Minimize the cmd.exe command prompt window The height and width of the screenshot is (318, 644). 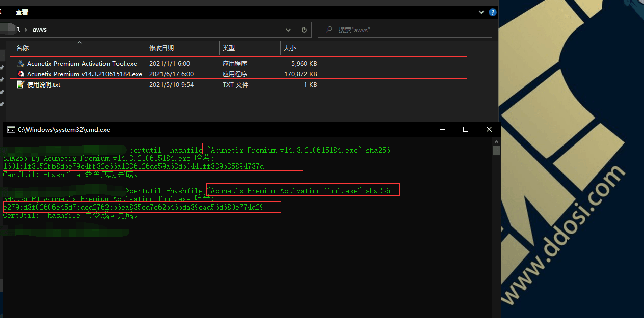coord(442,130)
